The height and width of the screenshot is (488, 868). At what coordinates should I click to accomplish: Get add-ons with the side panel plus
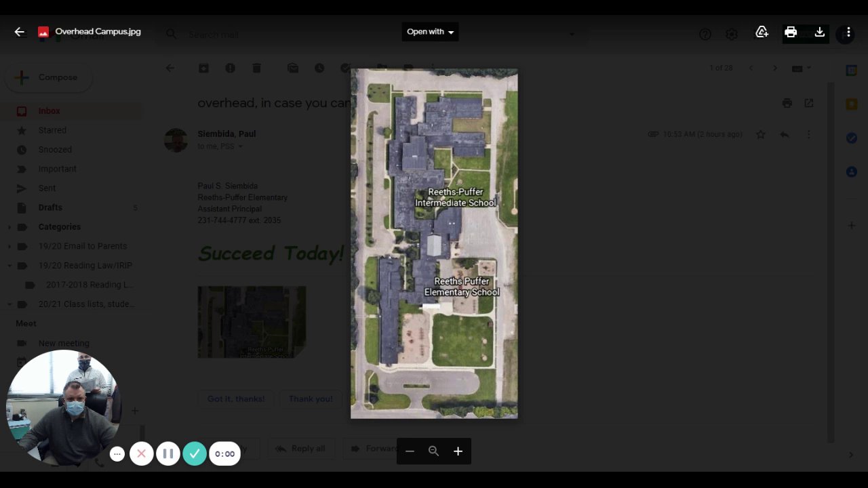pyautogui.click(x=852, y=225)
